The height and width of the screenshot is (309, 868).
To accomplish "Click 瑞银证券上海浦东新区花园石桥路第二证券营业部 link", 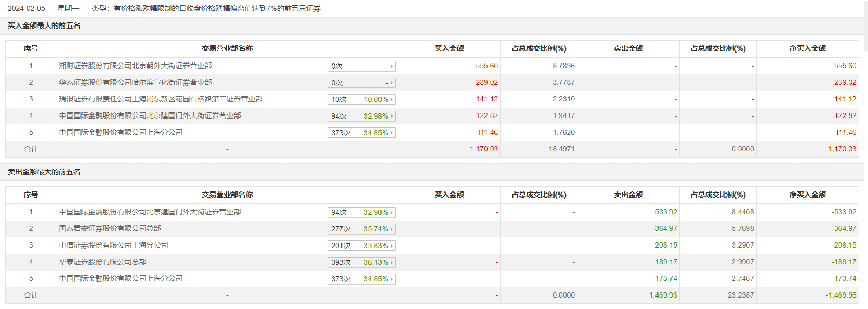I will pyautogui.click(x=161, y=99).
